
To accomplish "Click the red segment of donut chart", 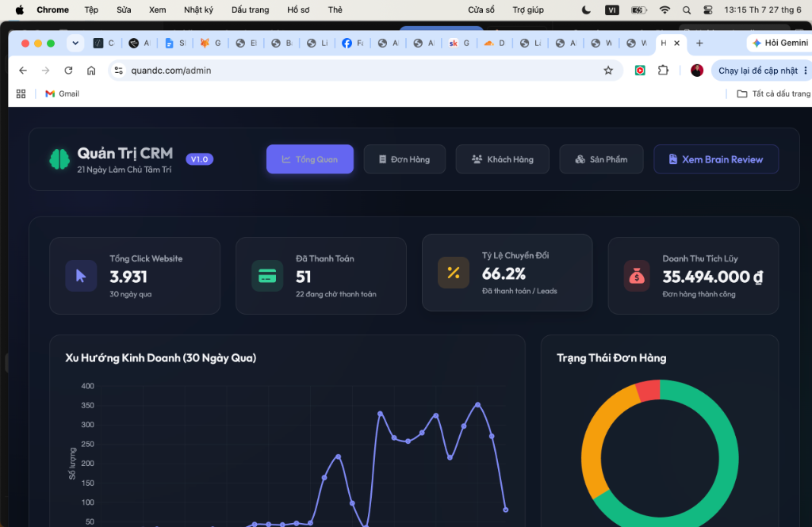I will click(649, 391).
